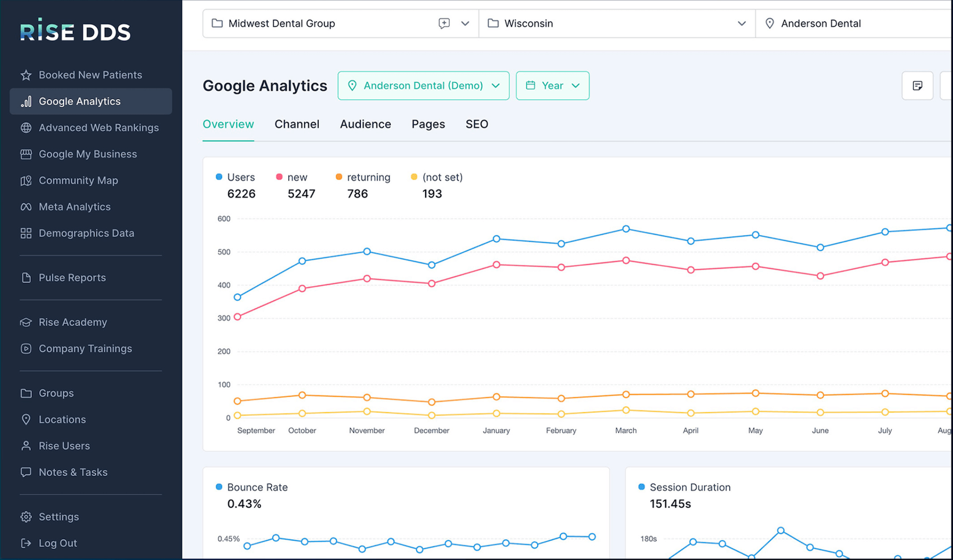The height and width of the screenshot is (560, 953).
Task: Click the pin icon beside Anderson Dental in top bar
Action: point(770,24)
